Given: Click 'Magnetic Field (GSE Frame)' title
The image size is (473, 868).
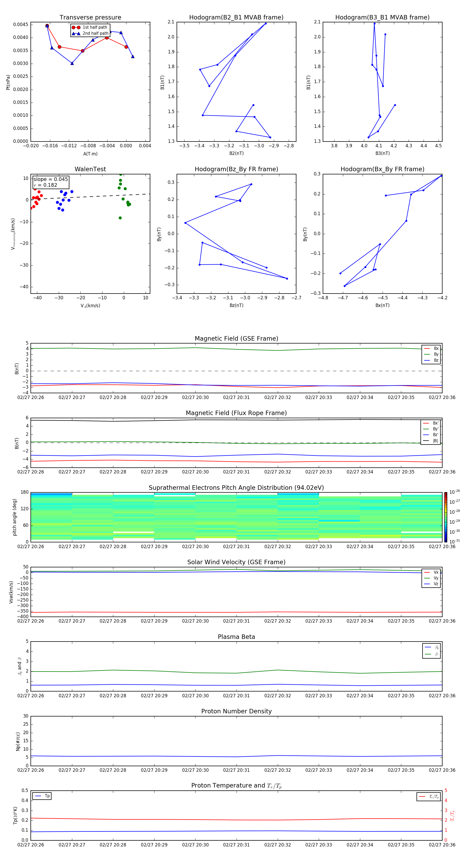Looking at the screenshot, I should click(x=236, y=339).
